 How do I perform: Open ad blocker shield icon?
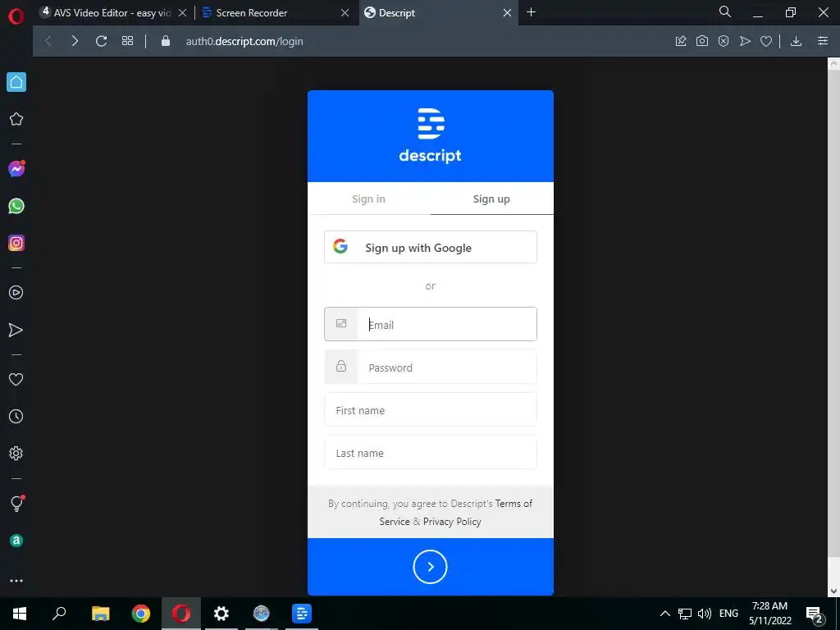pos(724,41)
